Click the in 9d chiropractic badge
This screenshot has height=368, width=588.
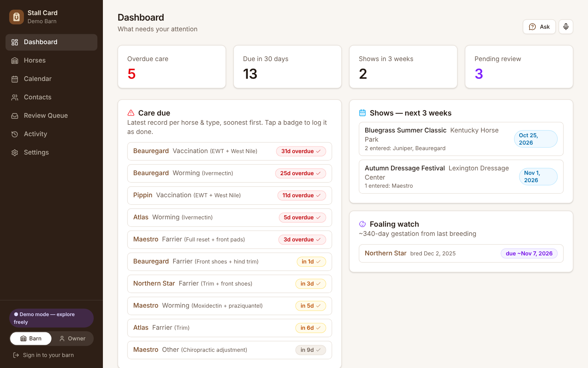[x=311, y=350]
